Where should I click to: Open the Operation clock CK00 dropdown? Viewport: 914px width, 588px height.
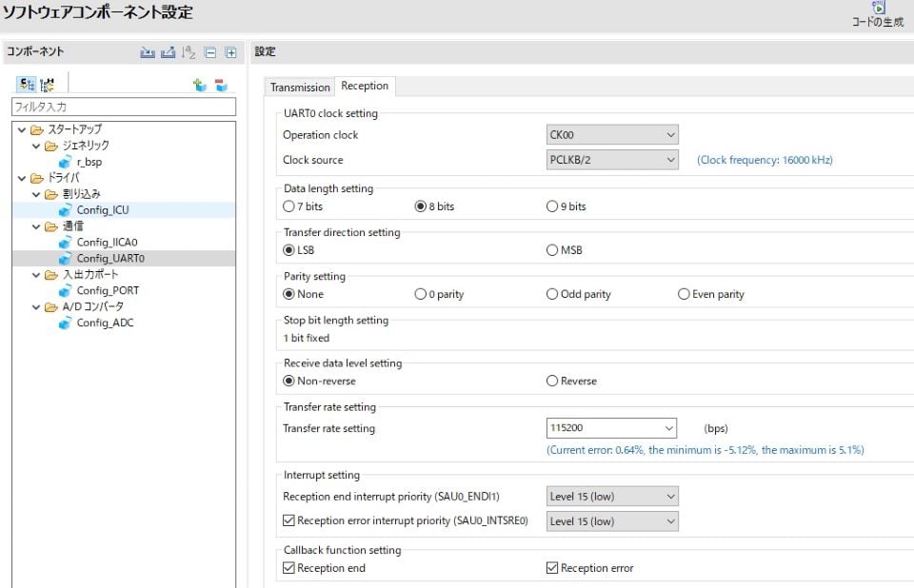(x=612, y=135)
